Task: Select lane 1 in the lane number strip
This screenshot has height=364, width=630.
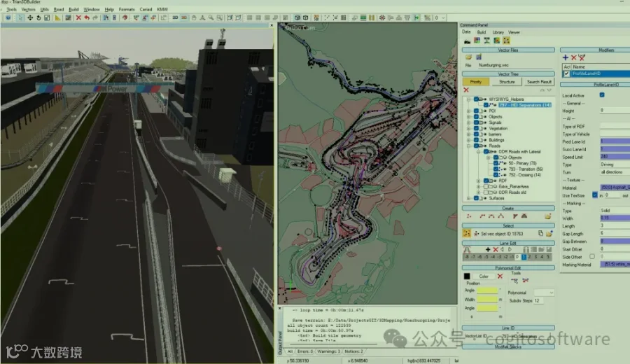Action: point(524,257)
